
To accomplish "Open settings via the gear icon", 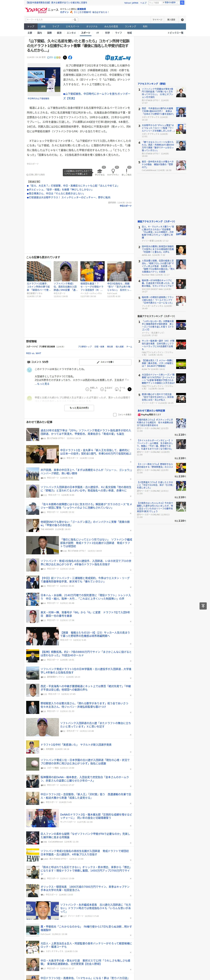I will coord(182,20).
